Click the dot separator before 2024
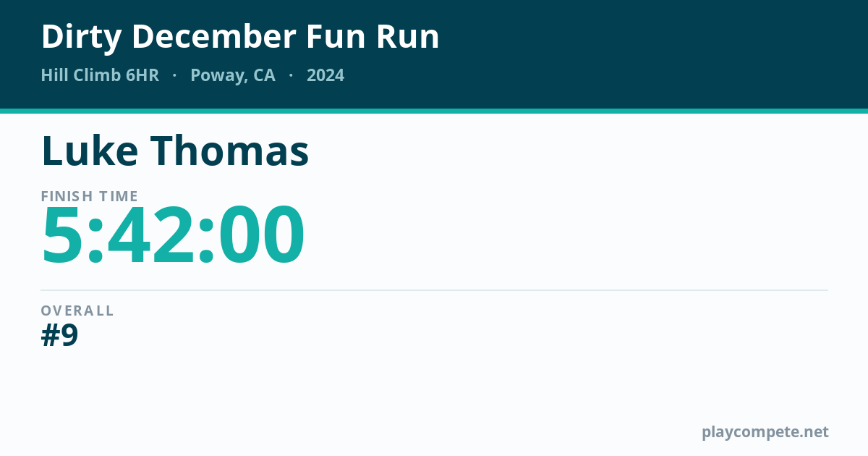This screenshot has width=868, height=456. (291, 75)
